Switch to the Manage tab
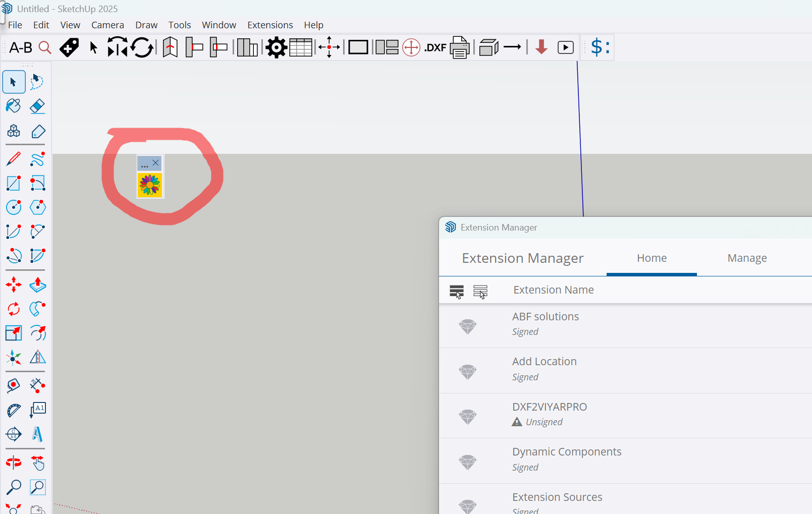812x514 pixels. click(x=747, y=258)
